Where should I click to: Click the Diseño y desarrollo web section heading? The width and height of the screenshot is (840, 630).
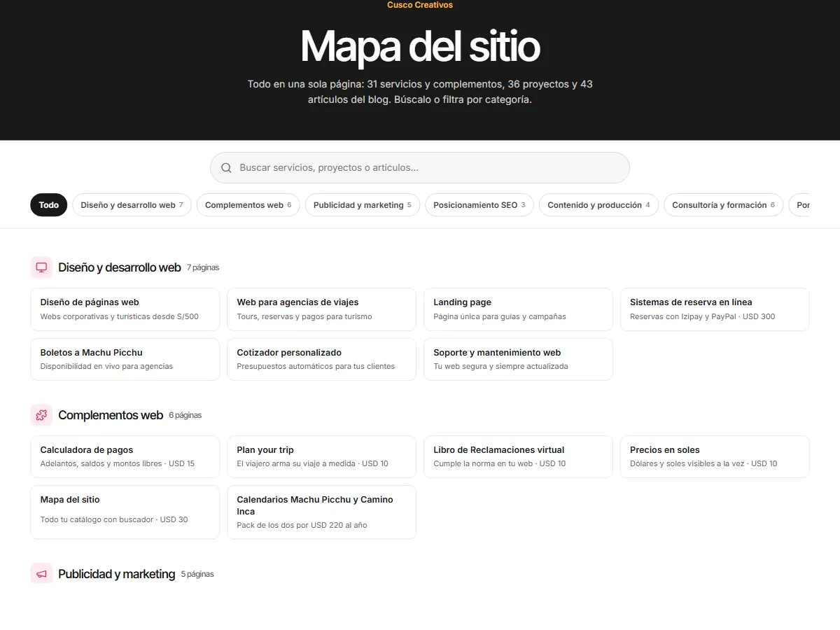point(120,267)
